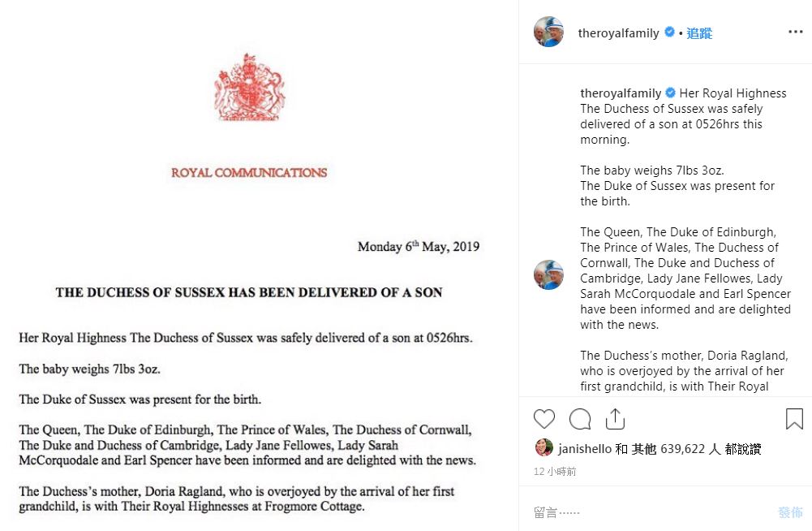This screenshot has width=812, height=531.
Task: Click the verified badge in the post header
Action: tap(670, 32)
